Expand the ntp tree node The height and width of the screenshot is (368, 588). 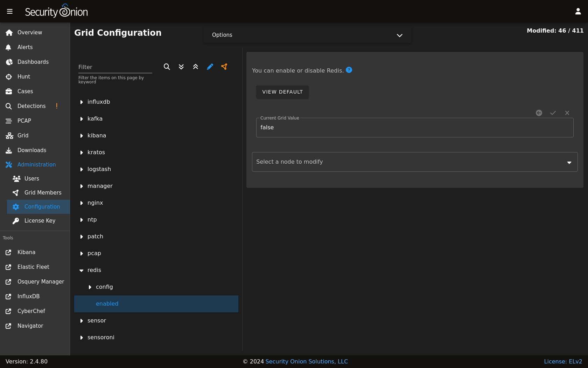82,220
